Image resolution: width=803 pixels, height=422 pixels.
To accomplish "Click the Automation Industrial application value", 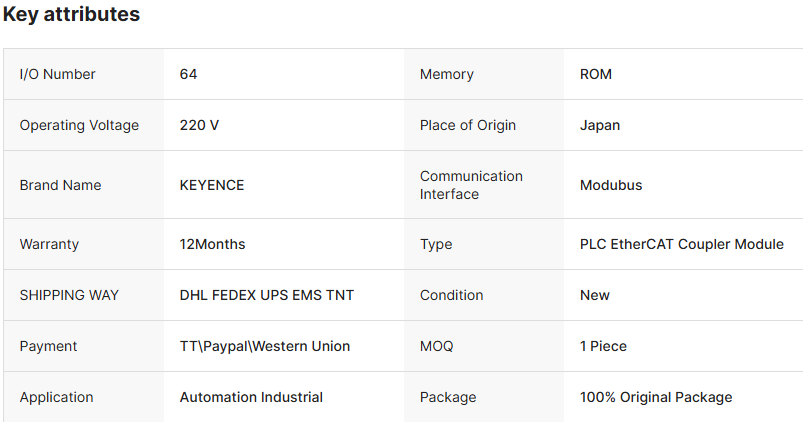I will tap(251, 397).
